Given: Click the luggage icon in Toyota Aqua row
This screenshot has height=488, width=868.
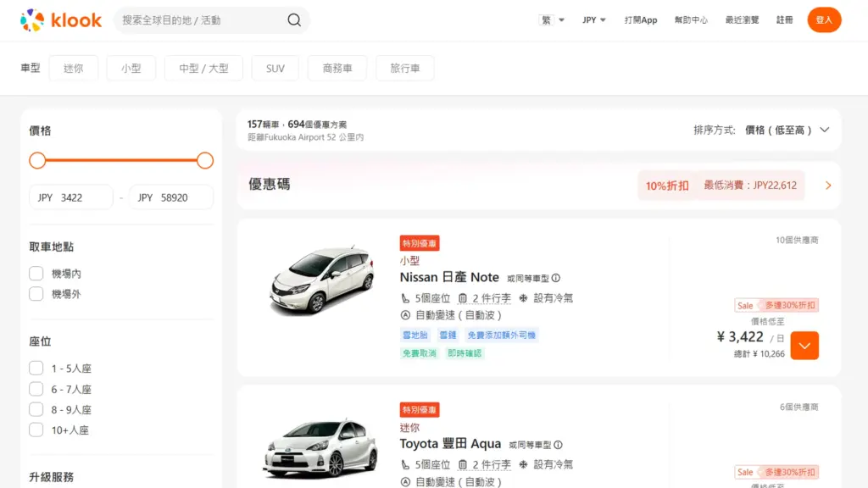Looking at the screenshot, I should (x=463, y=465).
